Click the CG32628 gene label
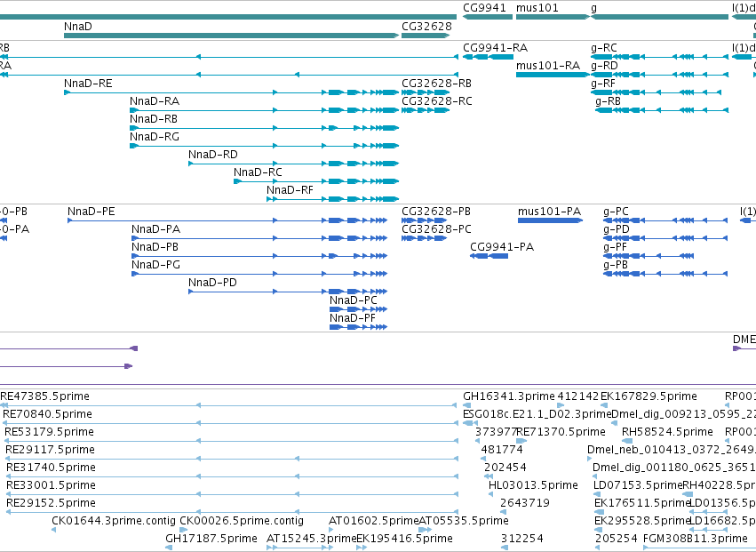The width and height of the screenshot is (756, 552). click(x=426, y=26)
